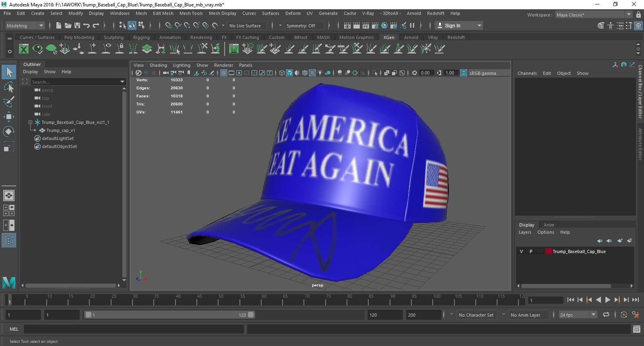The height and width of the screenshot is (346, 644).
Task: Switch to the Rigging shelf tab
Action: [x=141, y=37]
